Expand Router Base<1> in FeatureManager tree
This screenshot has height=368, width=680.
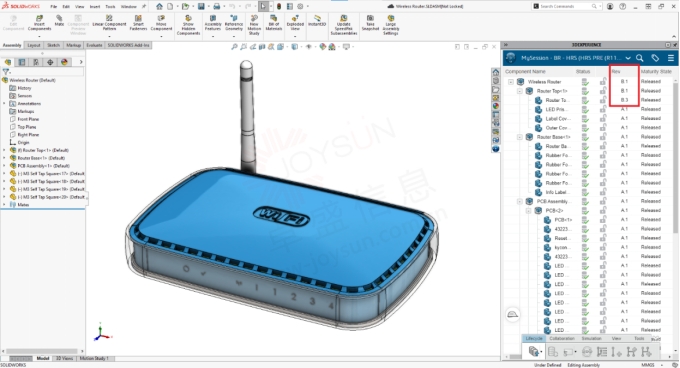coord(5,158)
